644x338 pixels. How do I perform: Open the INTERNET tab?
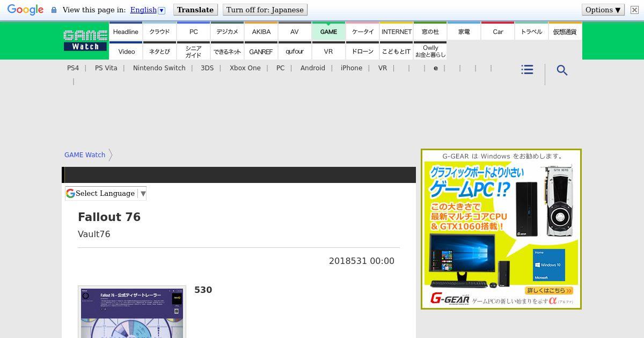pyautogui.click(x=396, y=31)
